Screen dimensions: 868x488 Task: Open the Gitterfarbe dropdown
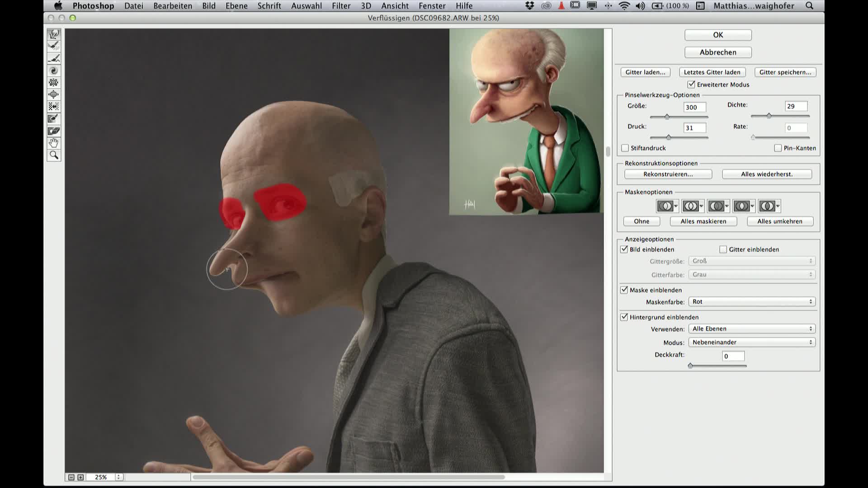pyautogui.click(x=752, y=274)
